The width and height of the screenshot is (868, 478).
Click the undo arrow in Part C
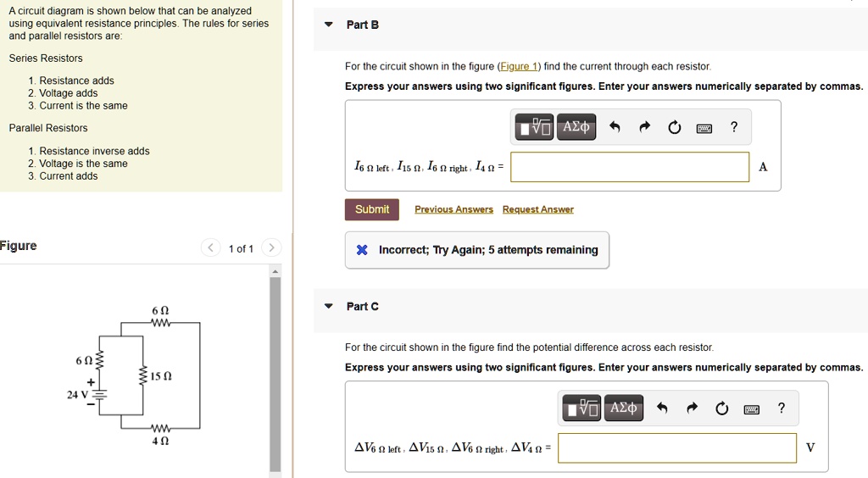tap(663, 409)
